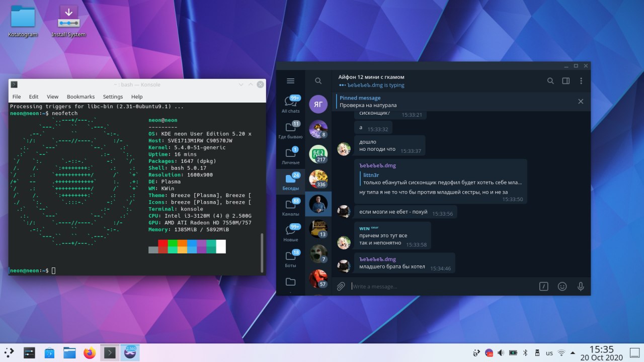The image size is (644, 362).
Task: Click the us keyboard layout indicator
Action: click(549, 353)
